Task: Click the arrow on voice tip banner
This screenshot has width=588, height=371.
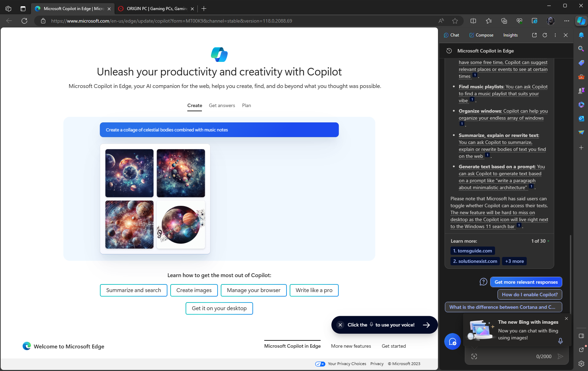Action: tap(426, 325)
